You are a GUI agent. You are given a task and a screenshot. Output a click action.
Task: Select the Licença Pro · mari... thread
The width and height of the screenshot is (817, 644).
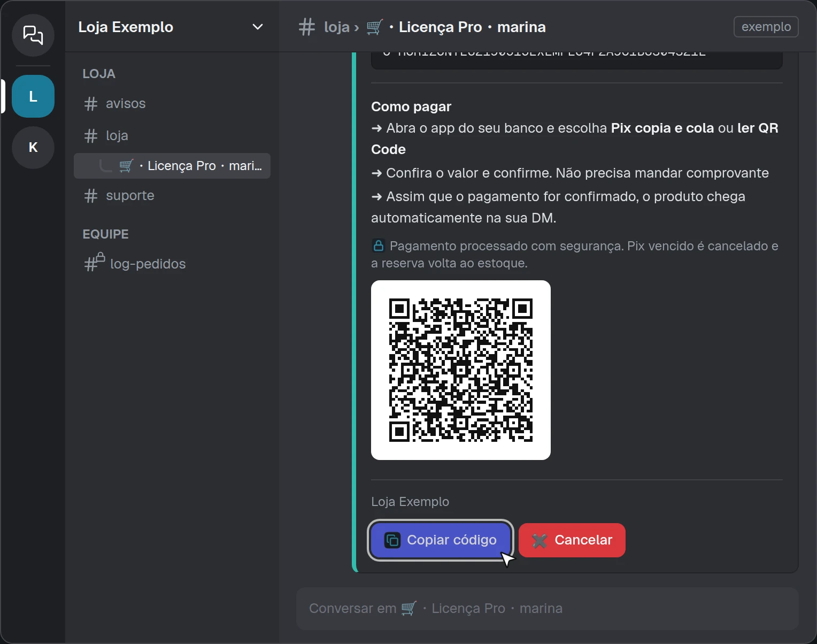coord(172,166)
